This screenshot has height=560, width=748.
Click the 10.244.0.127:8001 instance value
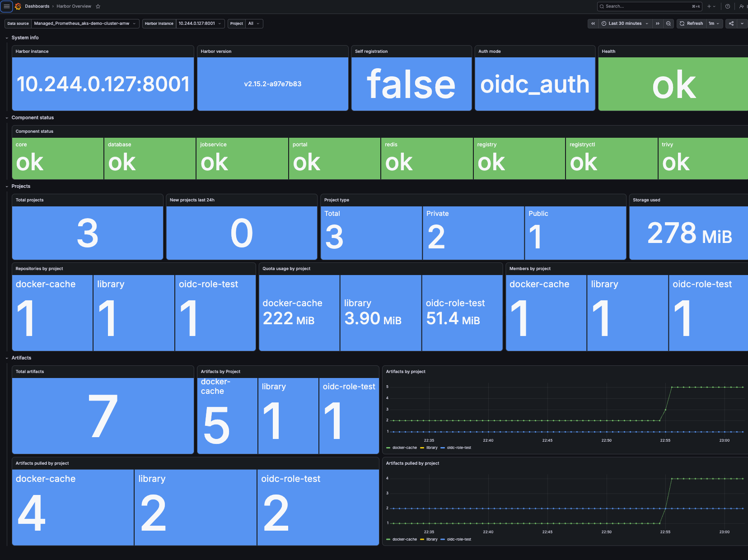103,84
